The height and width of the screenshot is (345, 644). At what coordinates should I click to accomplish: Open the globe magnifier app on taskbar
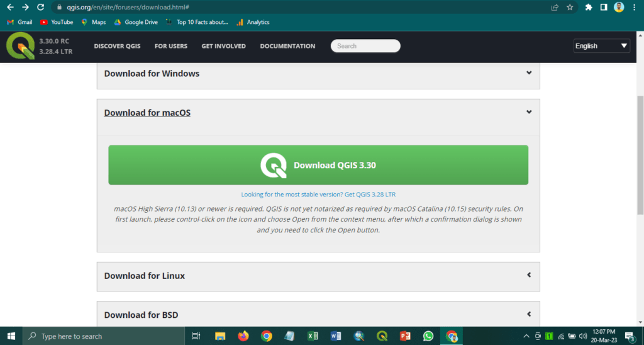[x=359, y=336]
